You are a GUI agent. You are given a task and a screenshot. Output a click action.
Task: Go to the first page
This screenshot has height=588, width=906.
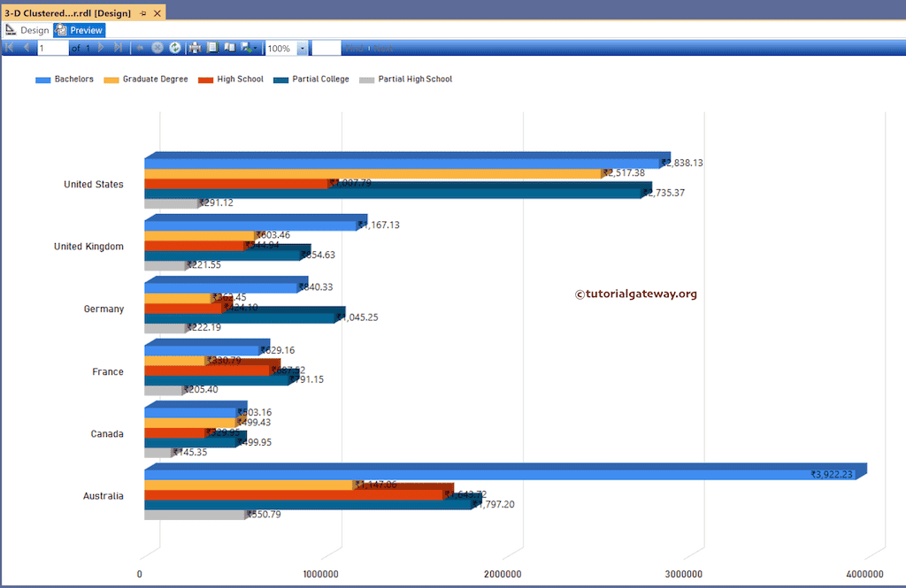point(9,47)
